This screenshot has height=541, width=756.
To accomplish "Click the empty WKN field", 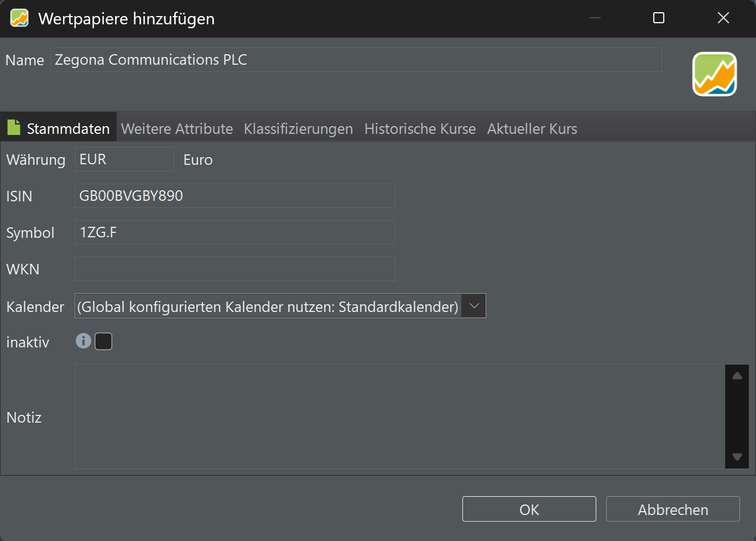I will 235,269.
